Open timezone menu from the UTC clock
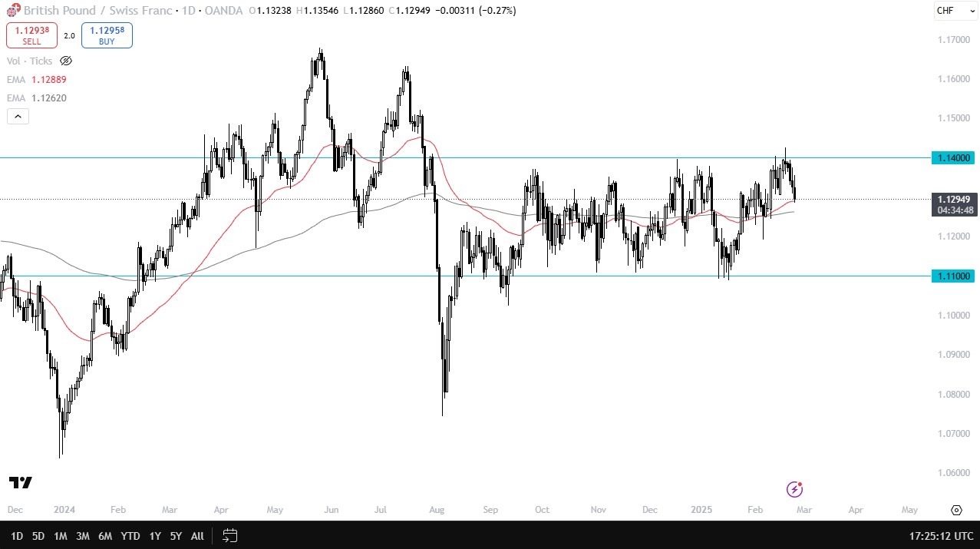The width and height of the screenshot is (980, 549). (x=935, y=535)
